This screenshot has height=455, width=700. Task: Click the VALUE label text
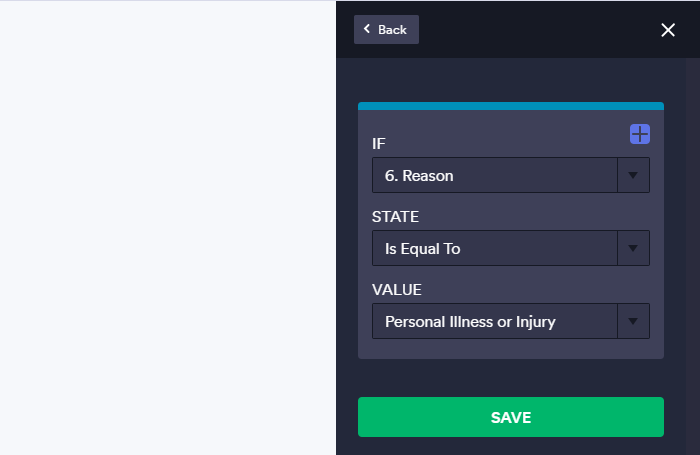397,289
